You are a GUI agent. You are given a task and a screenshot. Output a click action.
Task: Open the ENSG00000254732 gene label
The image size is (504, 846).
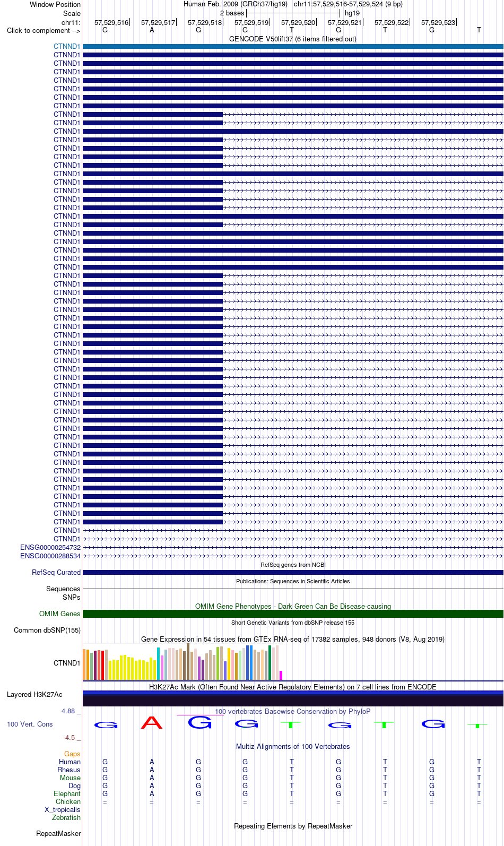point(50,547)
